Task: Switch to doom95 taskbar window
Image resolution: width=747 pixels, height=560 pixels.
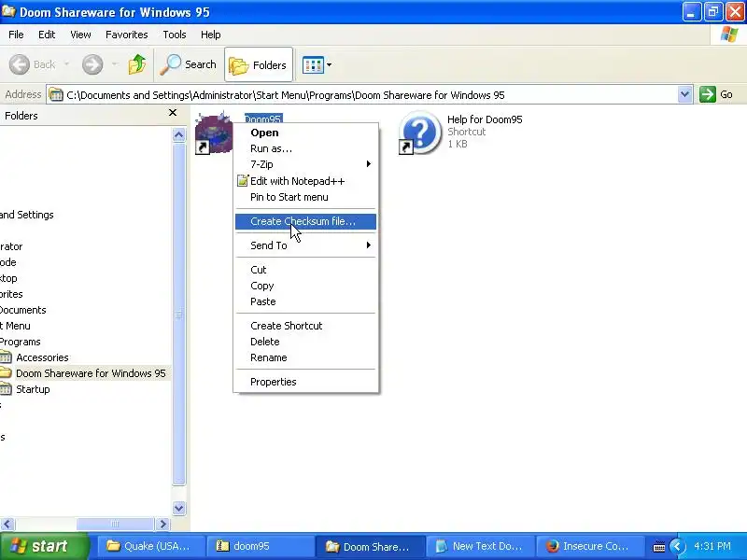Action: [x=261, y=546]
